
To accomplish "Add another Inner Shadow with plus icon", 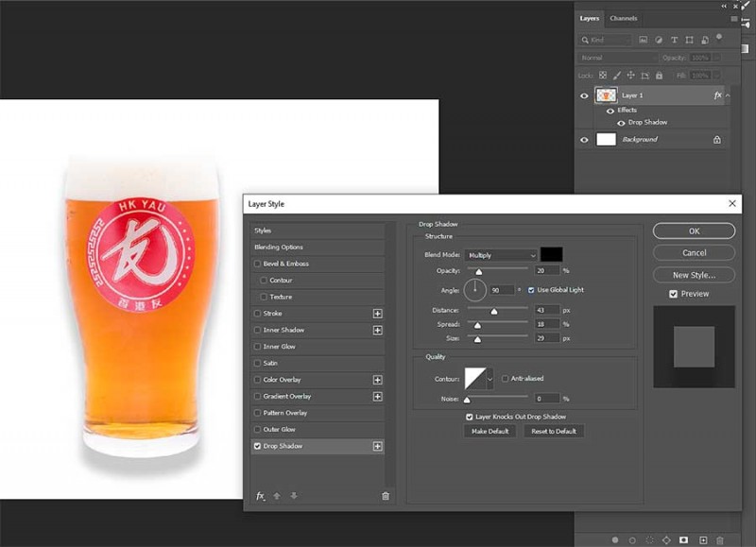I will [x=377, y=330].
